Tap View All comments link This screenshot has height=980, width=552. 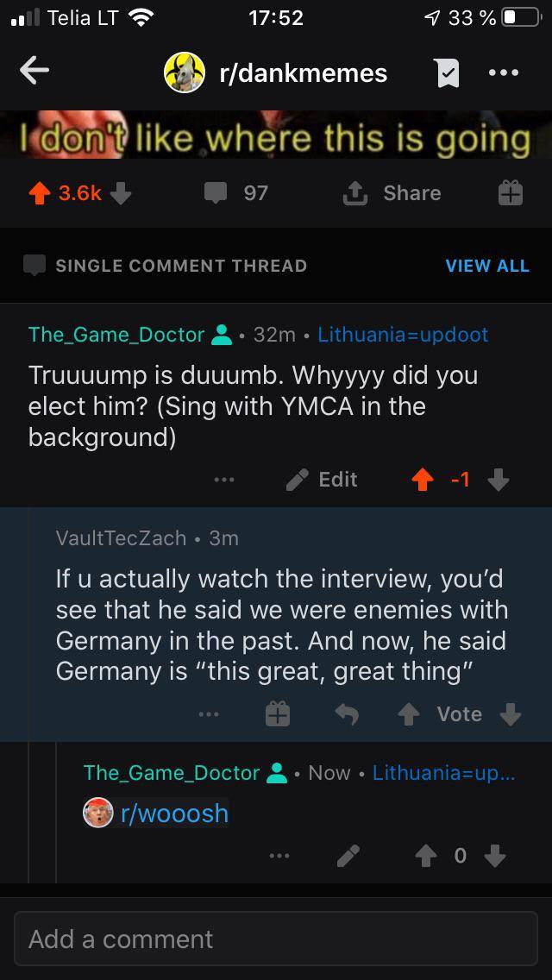point(487,266)
